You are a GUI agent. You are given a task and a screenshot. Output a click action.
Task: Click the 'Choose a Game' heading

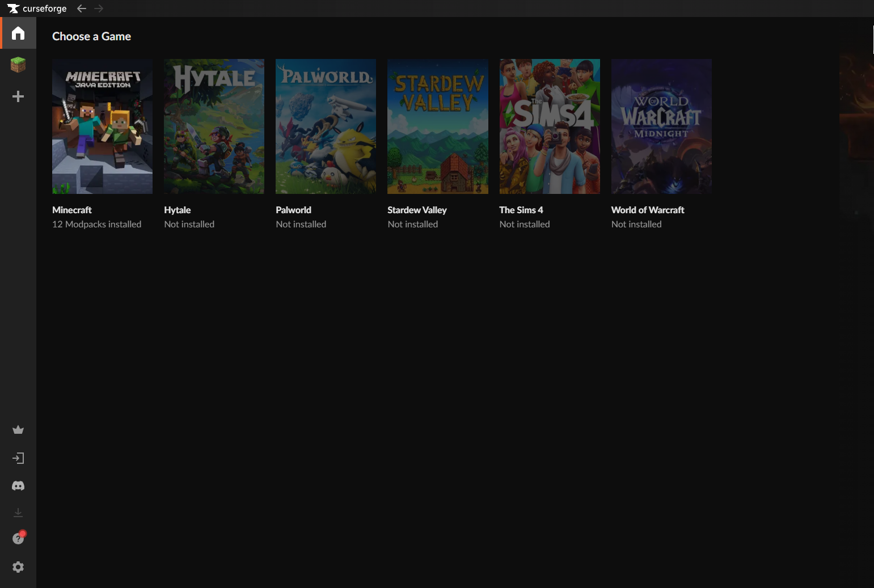click(x=92, y=36)
